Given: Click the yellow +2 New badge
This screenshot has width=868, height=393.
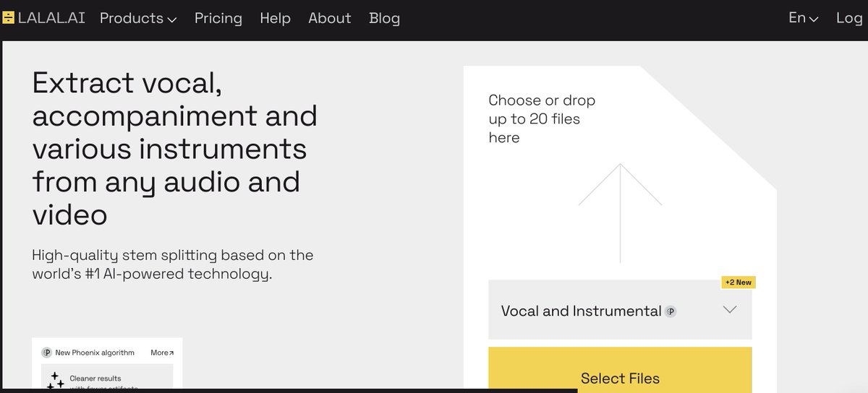Looking at the screenshot, I should tap(739, 282).
